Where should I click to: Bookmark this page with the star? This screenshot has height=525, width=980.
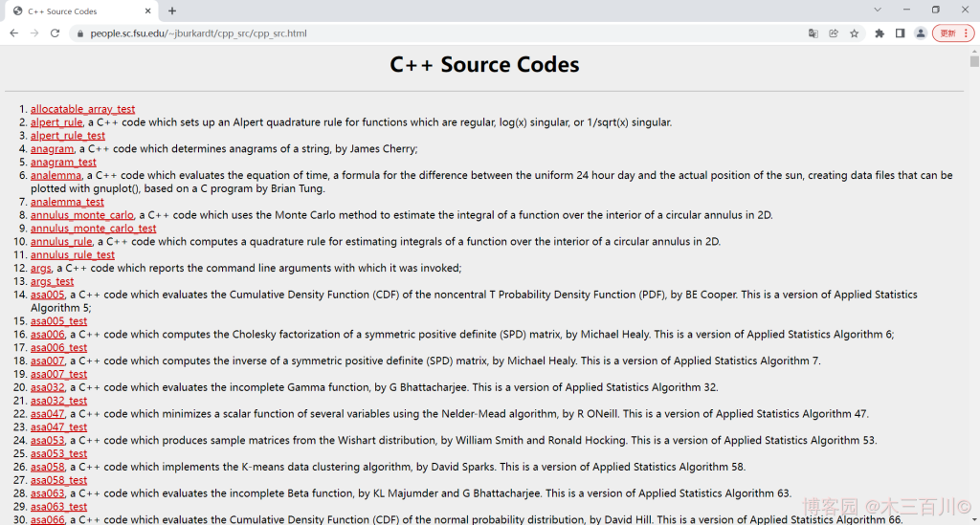[x=854, y=33]
